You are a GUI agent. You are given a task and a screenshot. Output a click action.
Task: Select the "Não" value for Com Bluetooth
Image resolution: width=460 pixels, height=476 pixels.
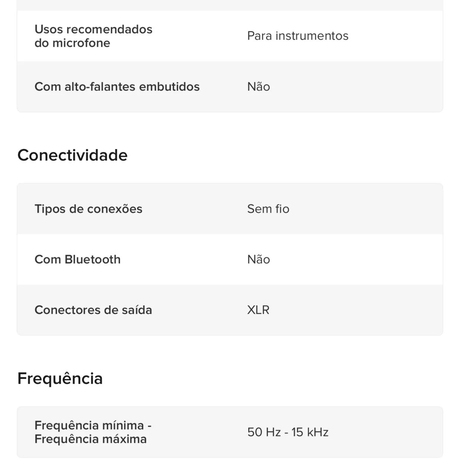coord(259,259)
